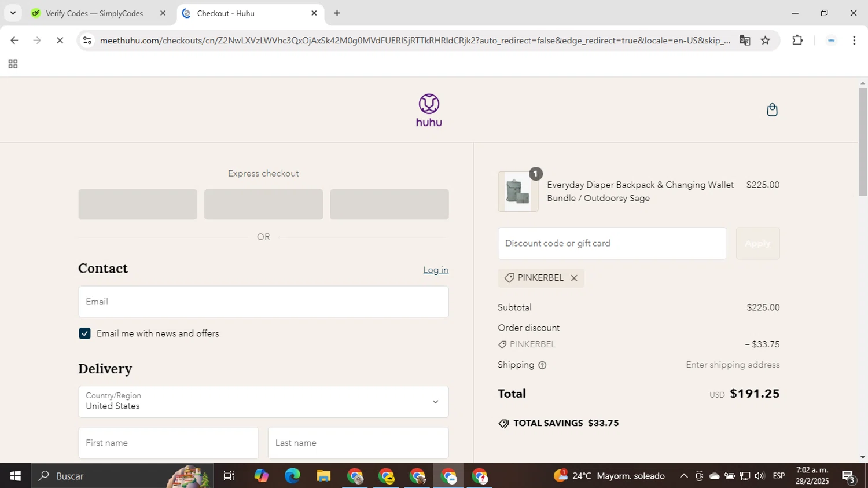Open the volume control in system tray
Screen dimensions: 868x488
tap(760, 476)
